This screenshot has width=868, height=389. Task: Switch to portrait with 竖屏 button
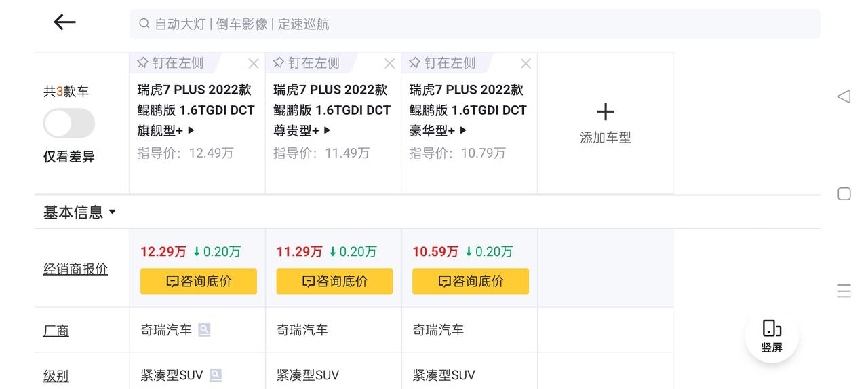click(x=772, y=336)
